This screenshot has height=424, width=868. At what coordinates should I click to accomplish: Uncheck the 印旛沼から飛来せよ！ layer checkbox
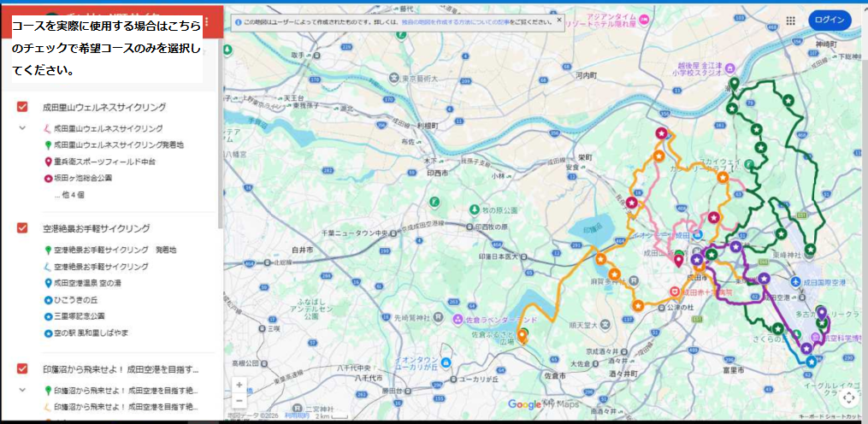(x=23, y=368)
